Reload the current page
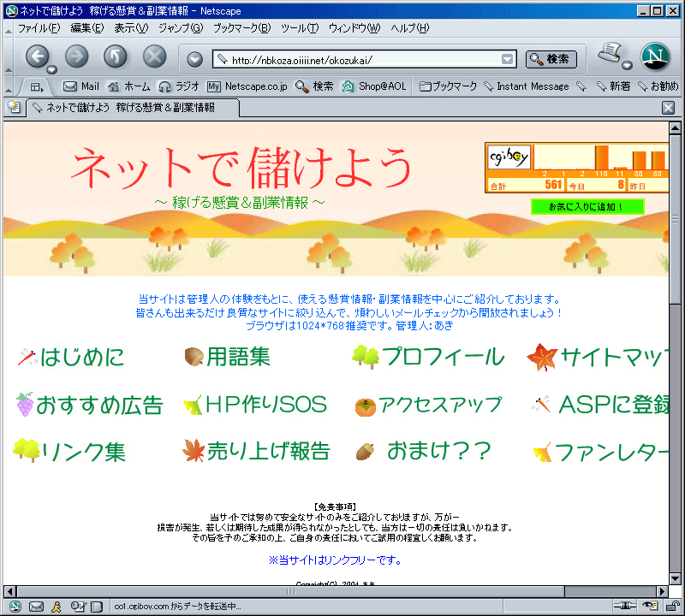 click(116, 56)
